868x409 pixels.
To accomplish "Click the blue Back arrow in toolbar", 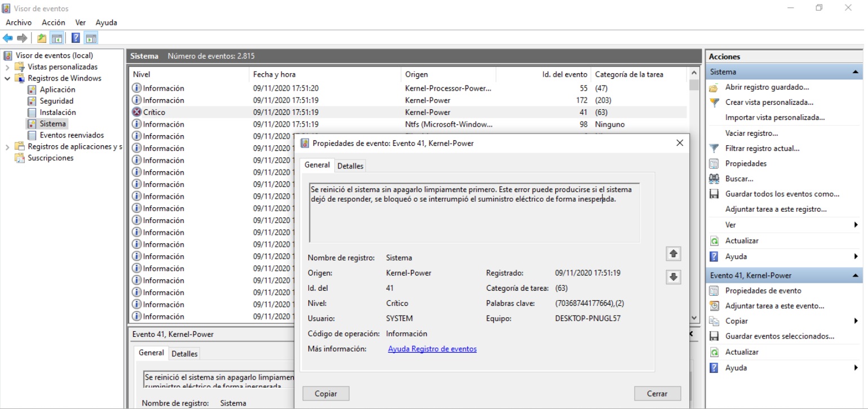I will (7, 38).
